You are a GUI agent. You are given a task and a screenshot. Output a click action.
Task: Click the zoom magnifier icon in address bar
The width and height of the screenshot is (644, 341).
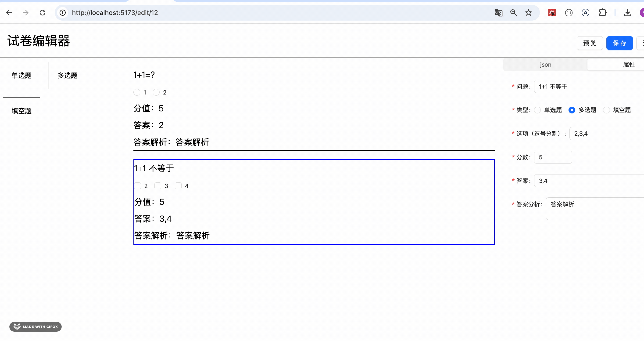(x=513, y=12)
